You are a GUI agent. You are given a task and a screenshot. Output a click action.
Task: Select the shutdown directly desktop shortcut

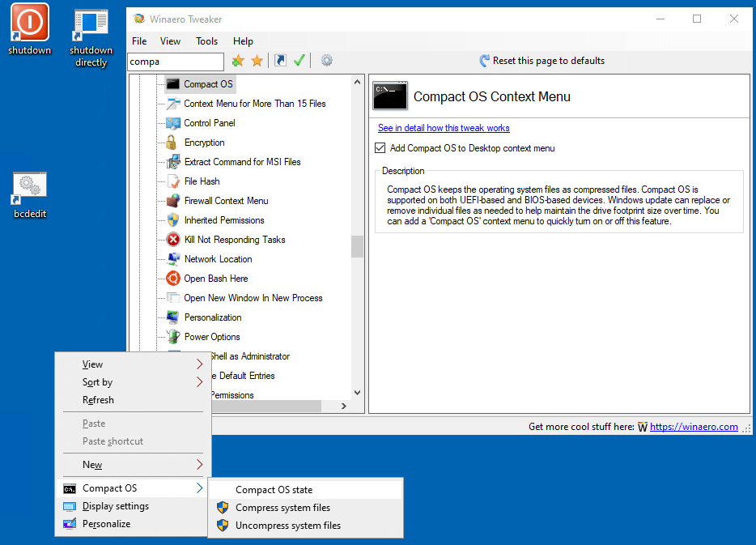pyautogui.click(x=91, y=37)
